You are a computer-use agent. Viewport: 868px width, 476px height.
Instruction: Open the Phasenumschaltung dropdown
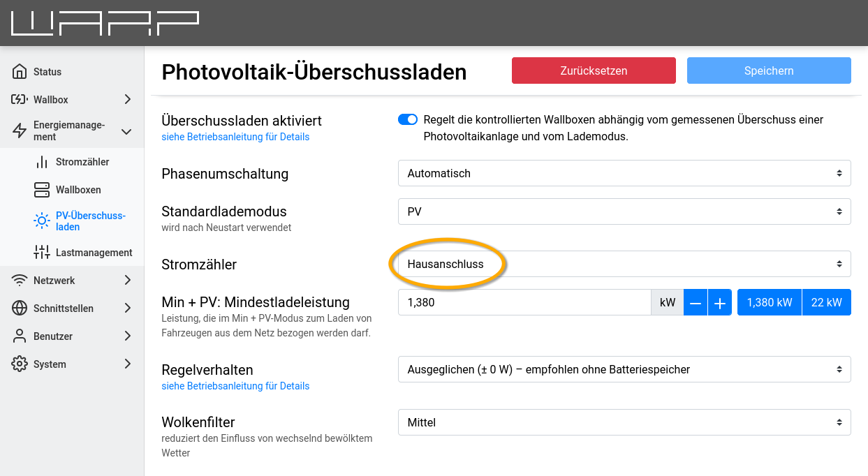(x=624, y=172)
